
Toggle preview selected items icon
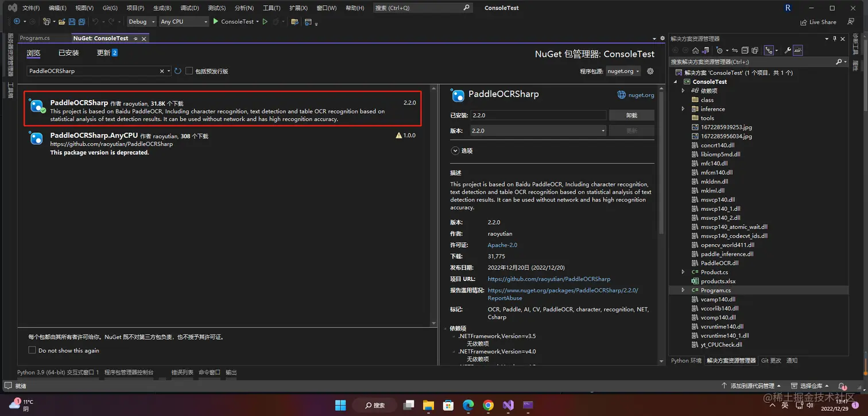798,51
